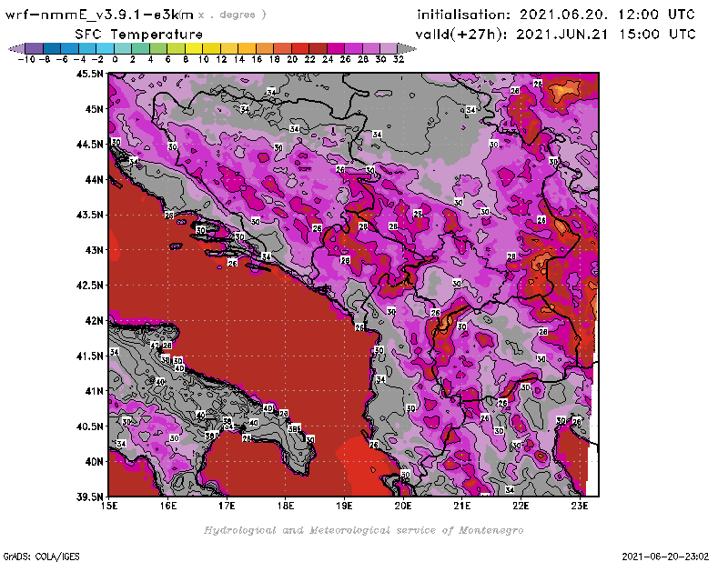The image size is (728, 562).
Task: Pick the red swatch between 20 and 22
Action: 300,49
